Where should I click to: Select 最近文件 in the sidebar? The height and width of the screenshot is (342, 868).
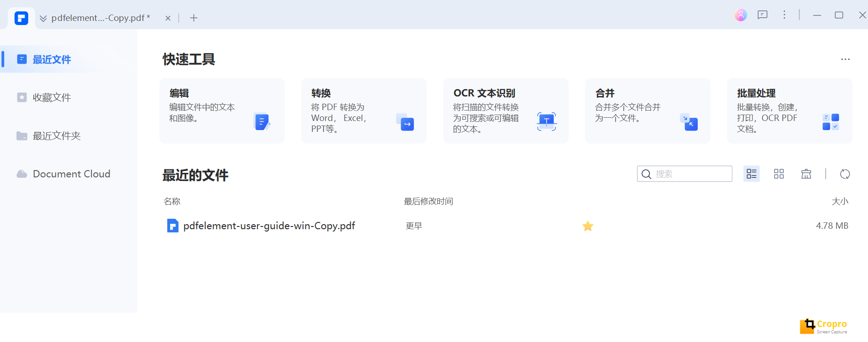pyautogui.click(x=52, y=60)
